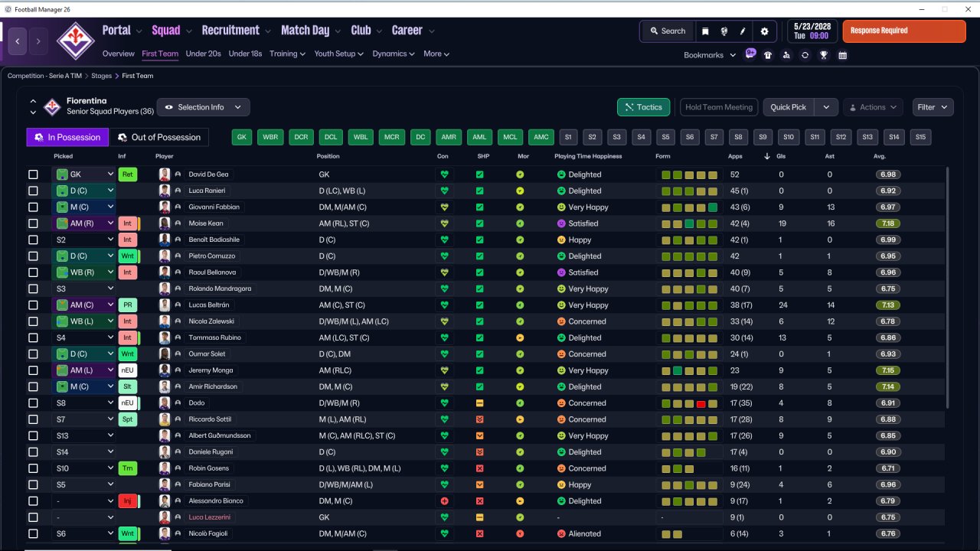This screenshot has width=980, height=551.
Task: Go forward with the right arrow navigation
Action: (x=38, y=41)
